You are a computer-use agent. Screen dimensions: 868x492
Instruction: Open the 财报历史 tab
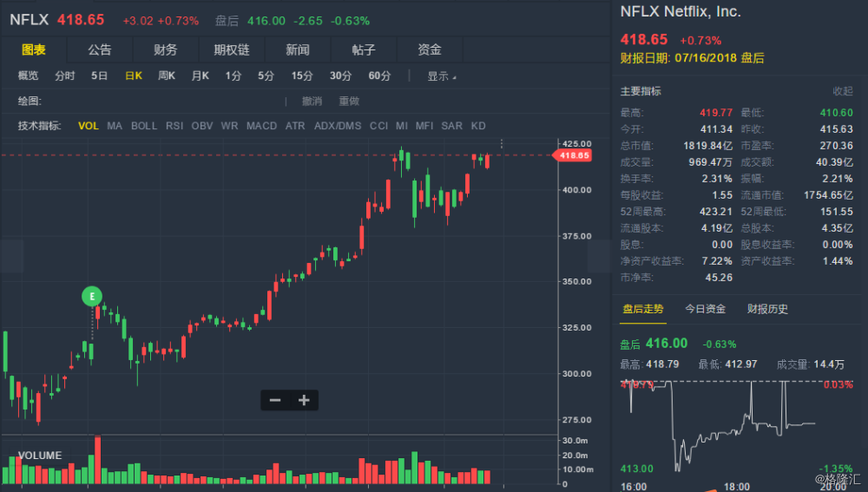tap(767, 310)
